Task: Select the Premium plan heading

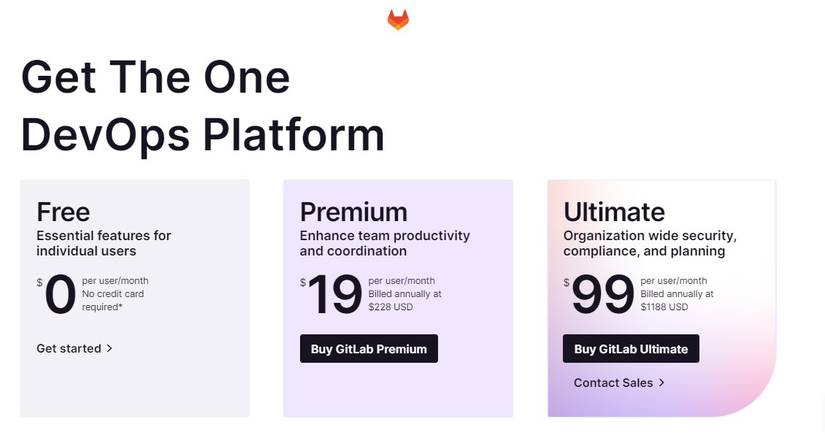Action: (354, 212)
